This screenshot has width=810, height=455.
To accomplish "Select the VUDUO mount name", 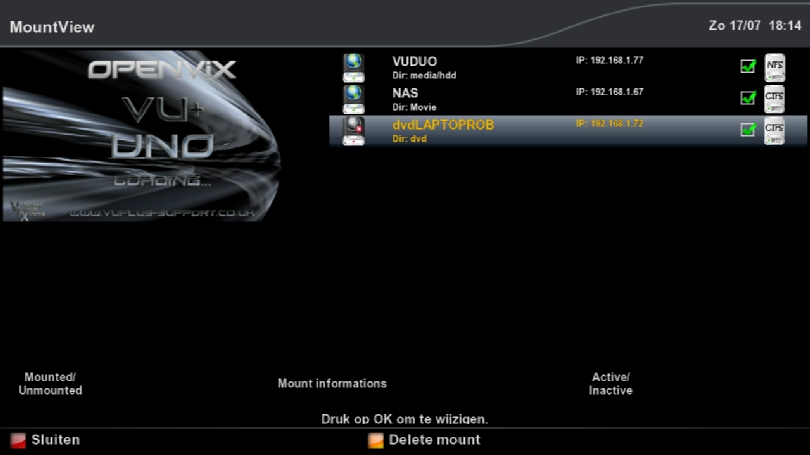I will 414,61.
